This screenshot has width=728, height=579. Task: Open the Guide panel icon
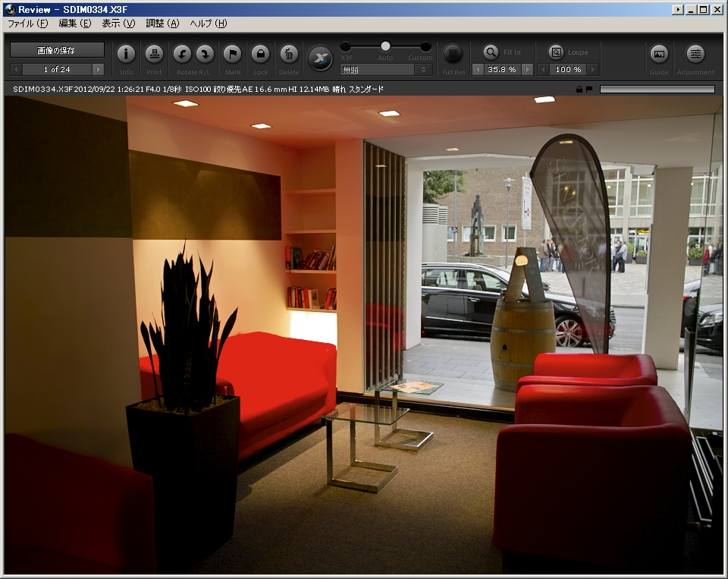point(659,55)
